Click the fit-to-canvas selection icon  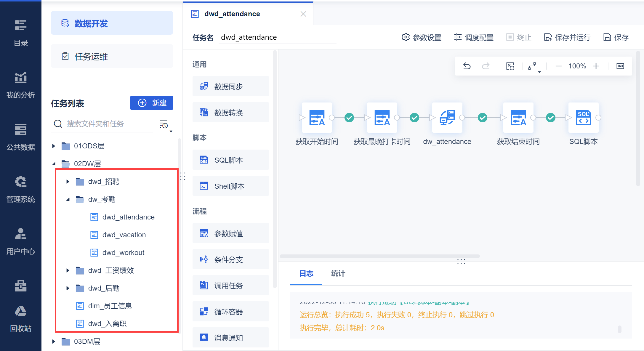(x=510, y=66)
